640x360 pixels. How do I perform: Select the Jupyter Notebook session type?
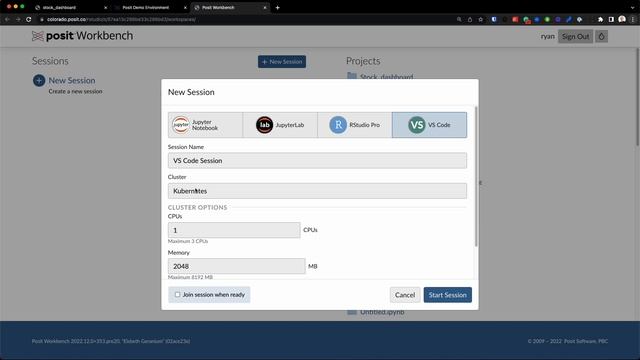pos(205,125)
